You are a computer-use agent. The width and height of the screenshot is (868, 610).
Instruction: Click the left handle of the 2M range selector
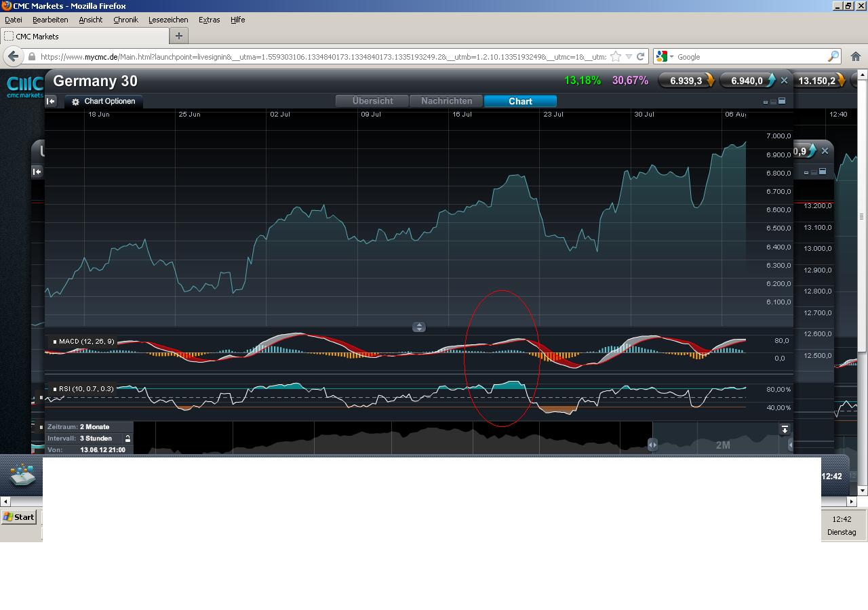coord(652,445)
